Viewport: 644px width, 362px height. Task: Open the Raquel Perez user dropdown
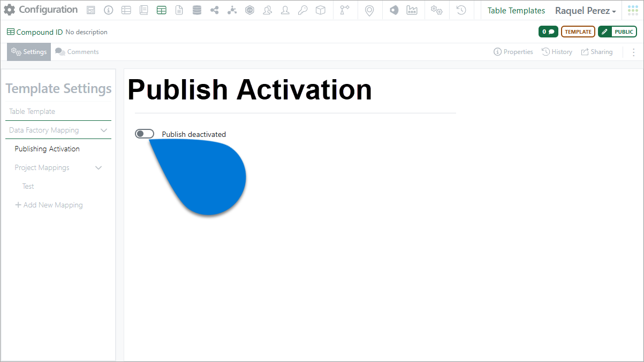pos(585,11)
